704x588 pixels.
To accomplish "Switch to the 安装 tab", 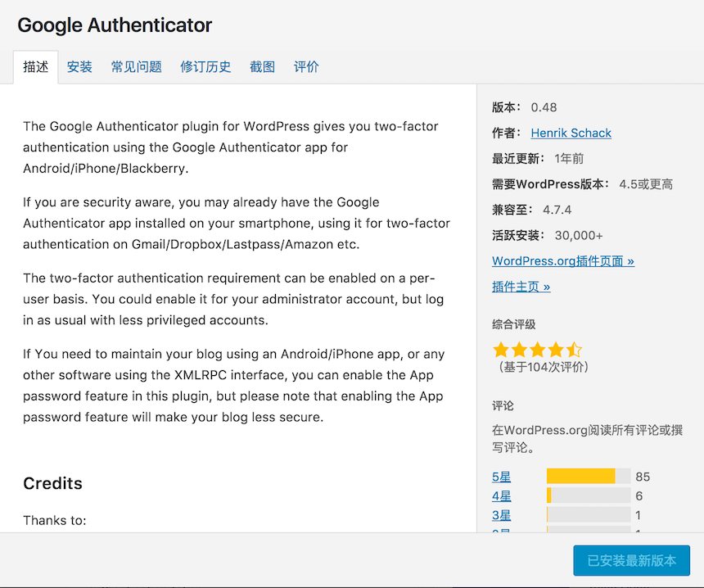I will [79, 67].
